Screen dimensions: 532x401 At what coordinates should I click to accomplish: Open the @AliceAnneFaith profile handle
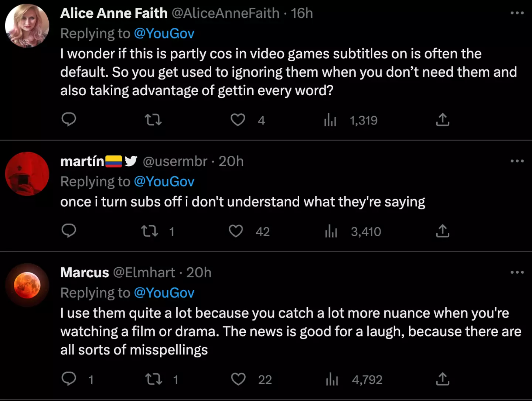coord(225,13)
